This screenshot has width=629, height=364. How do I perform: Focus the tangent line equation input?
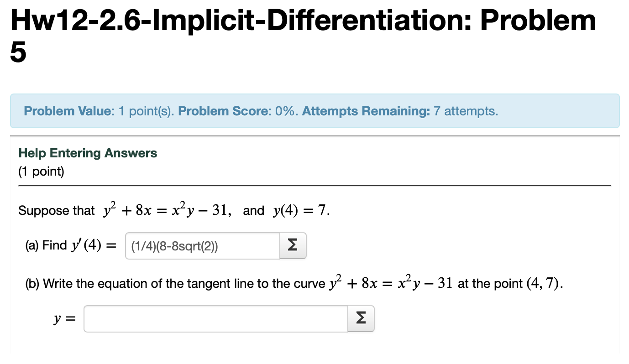pos(215,318)
